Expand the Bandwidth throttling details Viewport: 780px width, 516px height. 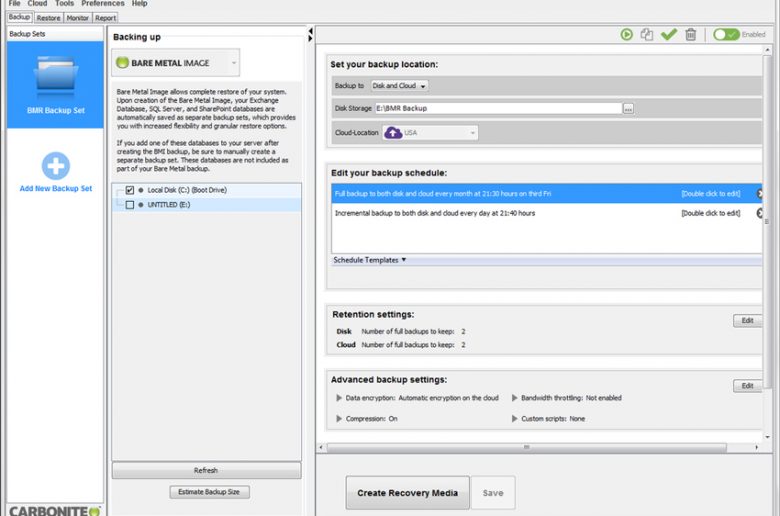[x=514, y=398]
